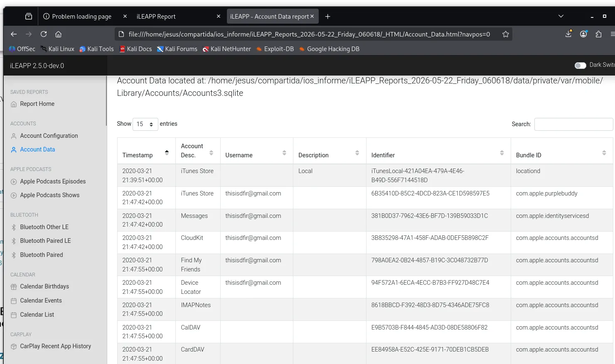Open the OffSec bookmark
Image resolution: width=615 pixels, height=364 pixels.
(22, 49)
